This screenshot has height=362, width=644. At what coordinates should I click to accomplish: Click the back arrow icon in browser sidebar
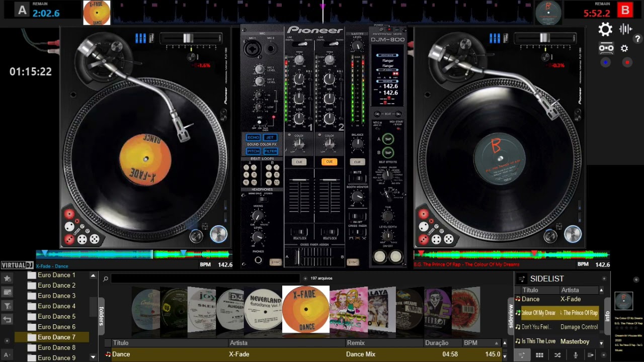7,319
